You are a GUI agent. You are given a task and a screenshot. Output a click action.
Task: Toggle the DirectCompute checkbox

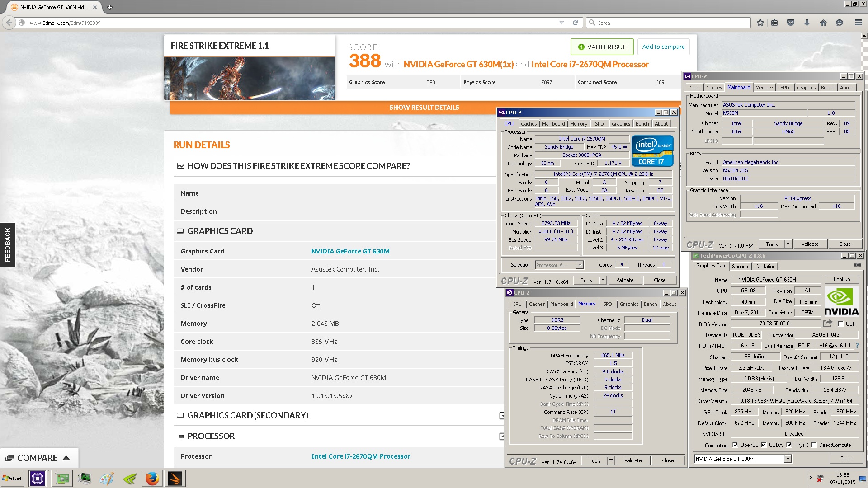tap(814, 445)
